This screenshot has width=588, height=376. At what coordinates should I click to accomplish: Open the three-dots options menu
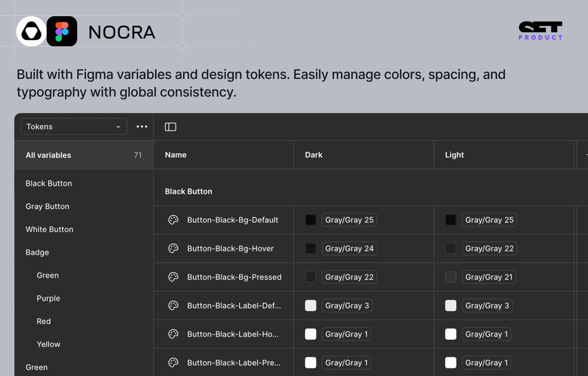(142, 126)
